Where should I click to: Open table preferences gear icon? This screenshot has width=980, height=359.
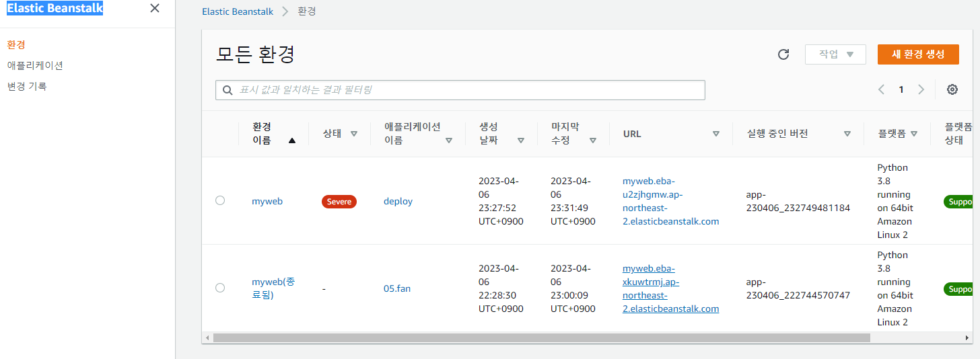coord(952,89)
